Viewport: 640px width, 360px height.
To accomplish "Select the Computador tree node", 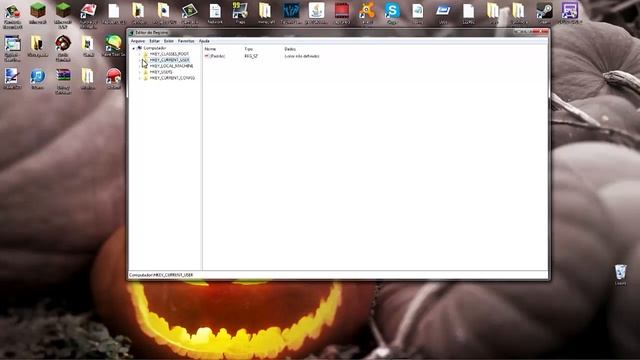I will (x=155, y=48).
